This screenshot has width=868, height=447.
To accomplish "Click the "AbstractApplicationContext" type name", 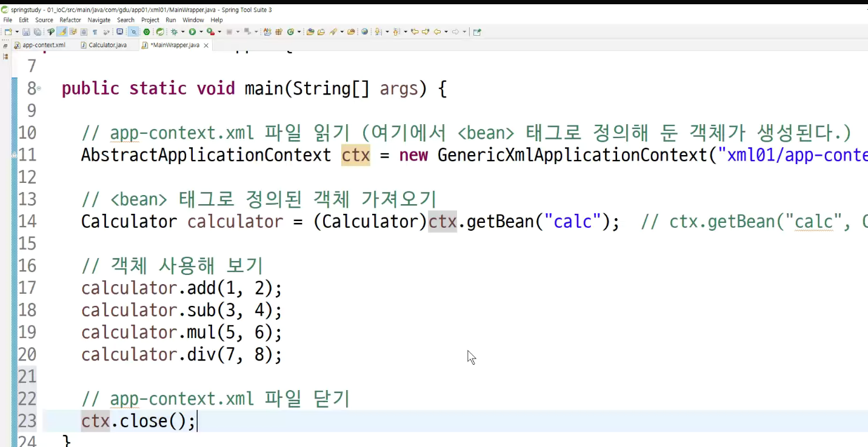I will (206, 155).
